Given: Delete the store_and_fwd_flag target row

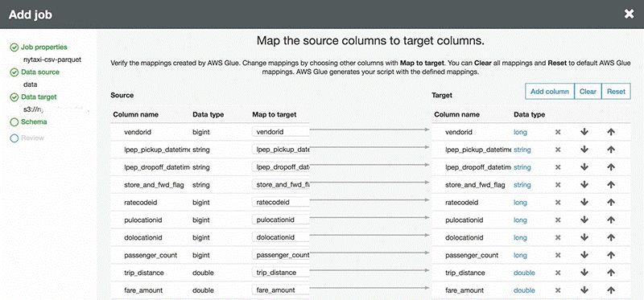Looking at the screenshot, I should tap(558, 185).
